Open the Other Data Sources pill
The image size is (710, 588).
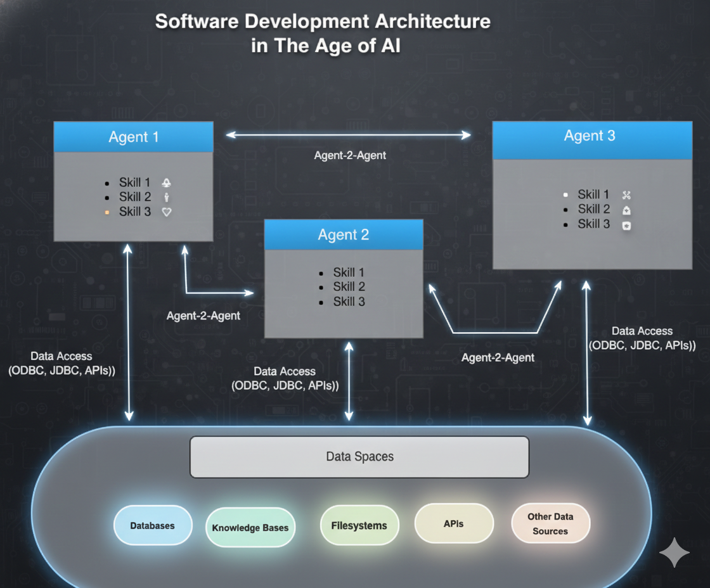coord(550,524)
